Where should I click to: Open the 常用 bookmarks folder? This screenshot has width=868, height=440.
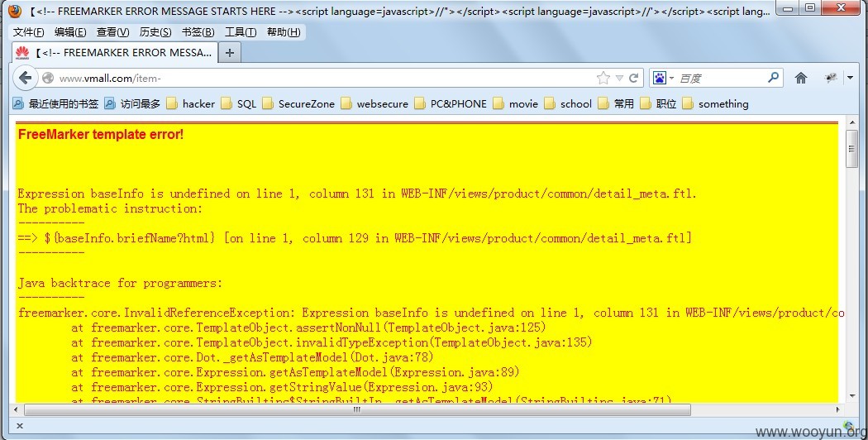(x=616, y=103)
